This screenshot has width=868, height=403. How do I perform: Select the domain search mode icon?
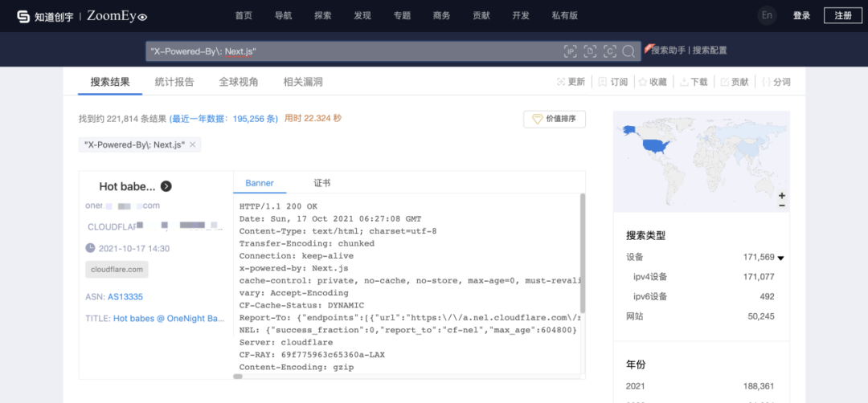590,51
